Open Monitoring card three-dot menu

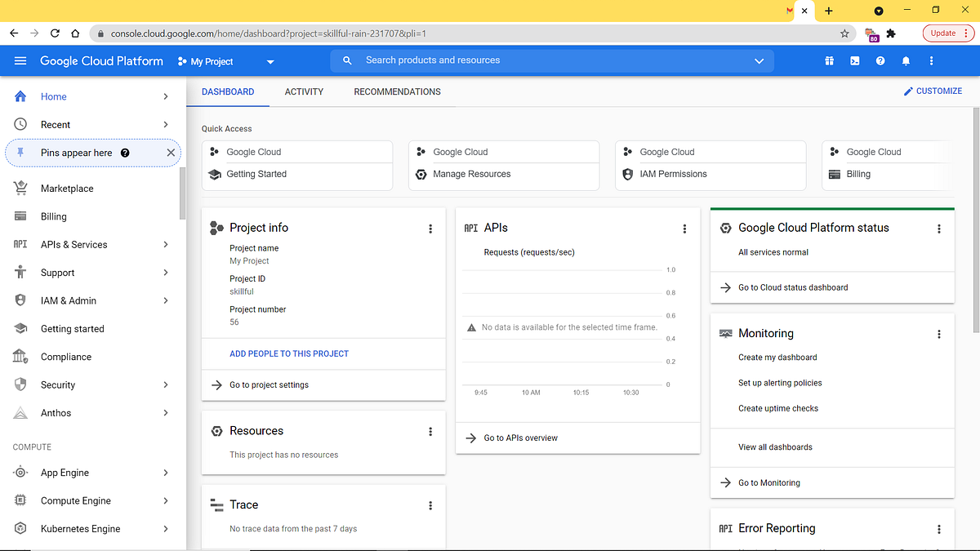tap(939, 334)
